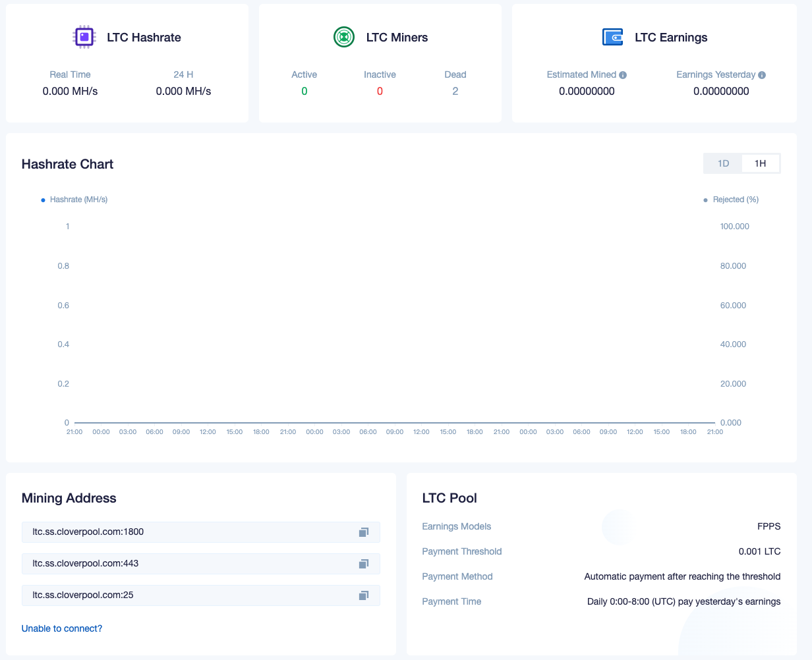Click the LTC Hashrate card title
Image resolution: width=812 pixels, height=660 pixels.
[x=144, y=38]
